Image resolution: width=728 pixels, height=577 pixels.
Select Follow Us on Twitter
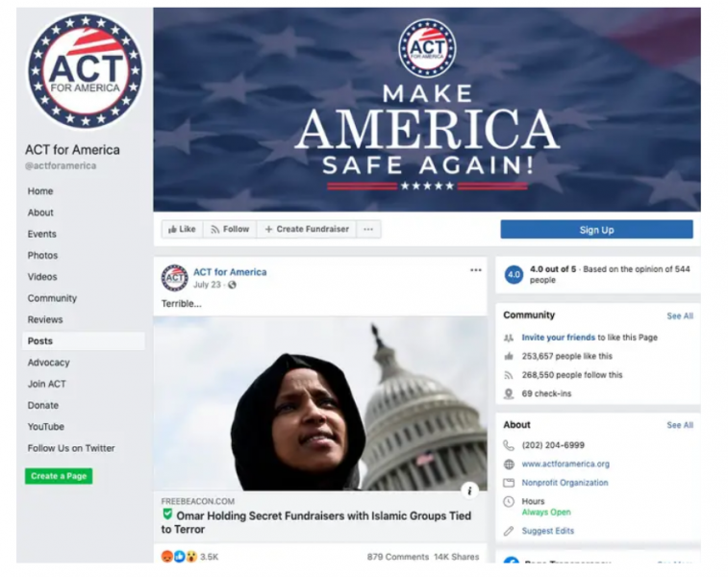71,448
